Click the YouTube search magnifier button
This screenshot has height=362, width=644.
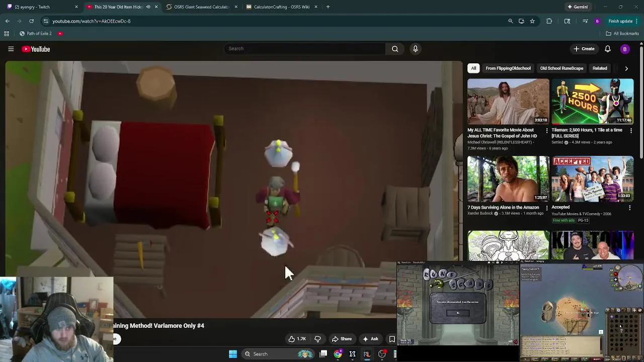point(395,49)
